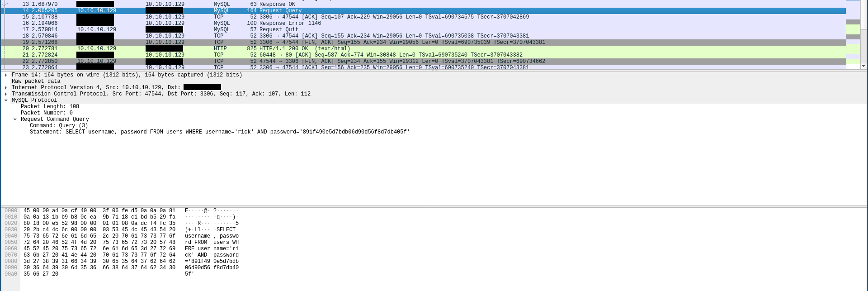
Task: Select packet 16 Response Error 1146
Action: tap(290, 23)
